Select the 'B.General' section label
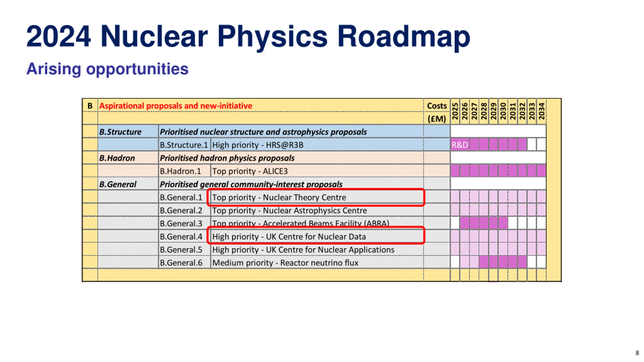Screen dimensions: 644x362 (x=118, y=184)
